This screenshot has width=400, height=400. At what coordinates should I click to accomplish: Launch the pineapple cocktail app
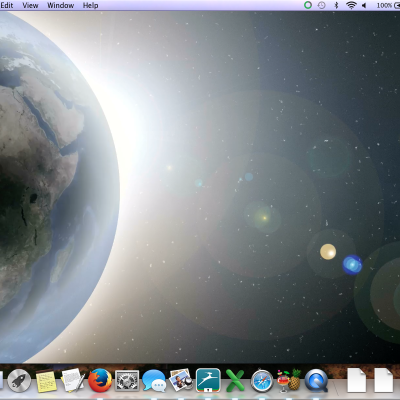[x=289, y=380]
